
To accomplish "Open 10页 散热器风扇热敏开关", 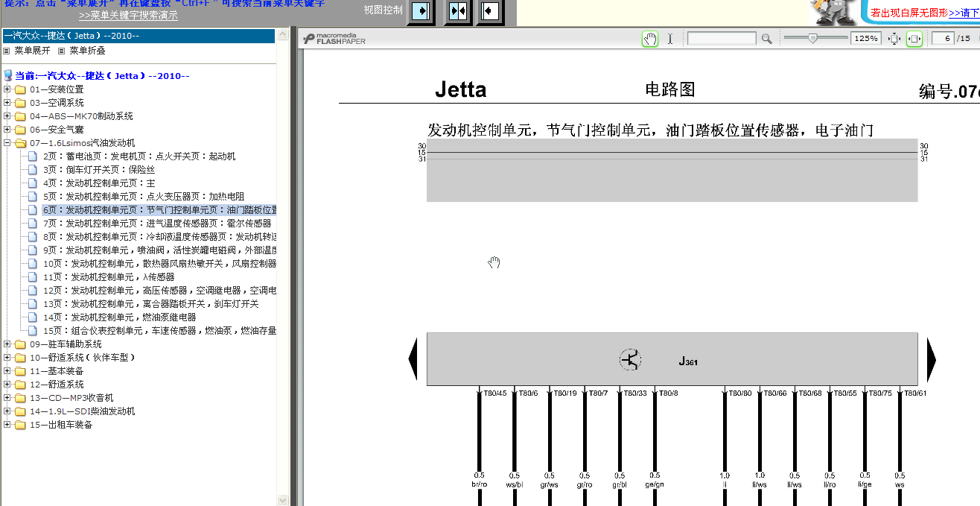I will tap(159, 264).
